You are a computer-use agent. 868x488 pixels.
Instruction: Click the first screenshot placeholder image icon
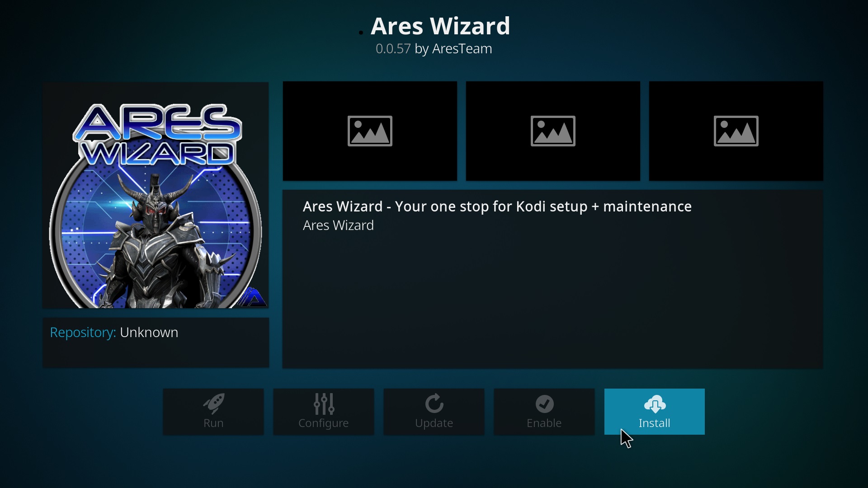pos(370,131)
